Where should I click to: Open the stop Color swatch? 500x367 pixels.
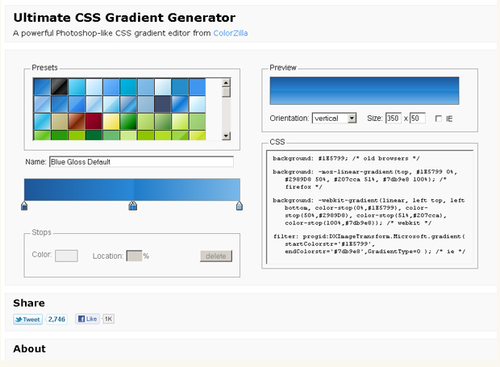(66, 256)
